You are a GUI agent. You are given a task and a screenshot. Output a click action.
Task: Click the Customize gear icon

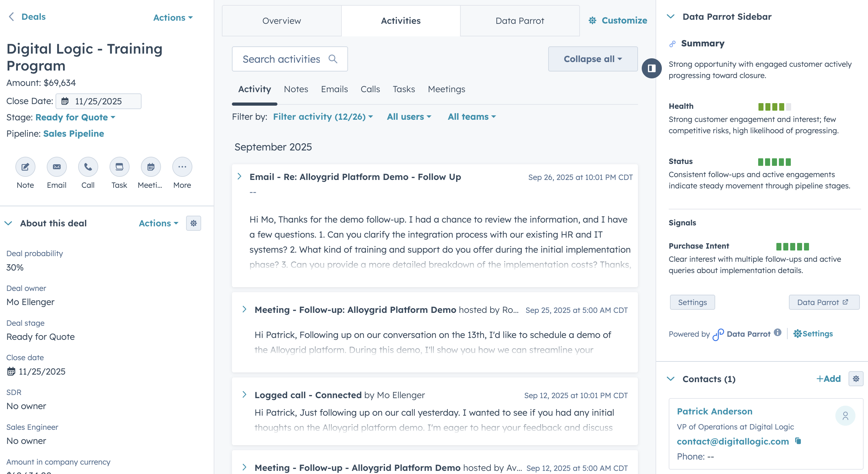click(592, 21)
